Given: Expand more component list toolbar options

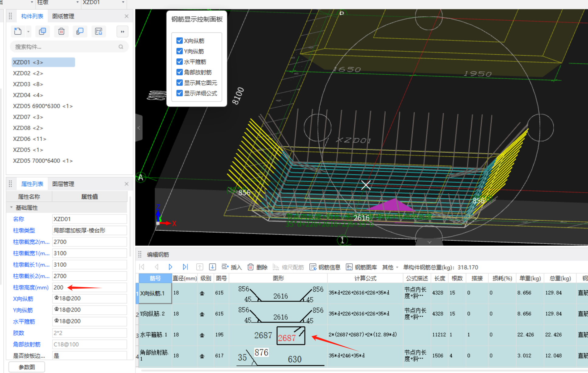Looking at the screenshot, I should (x=122, y=32).
